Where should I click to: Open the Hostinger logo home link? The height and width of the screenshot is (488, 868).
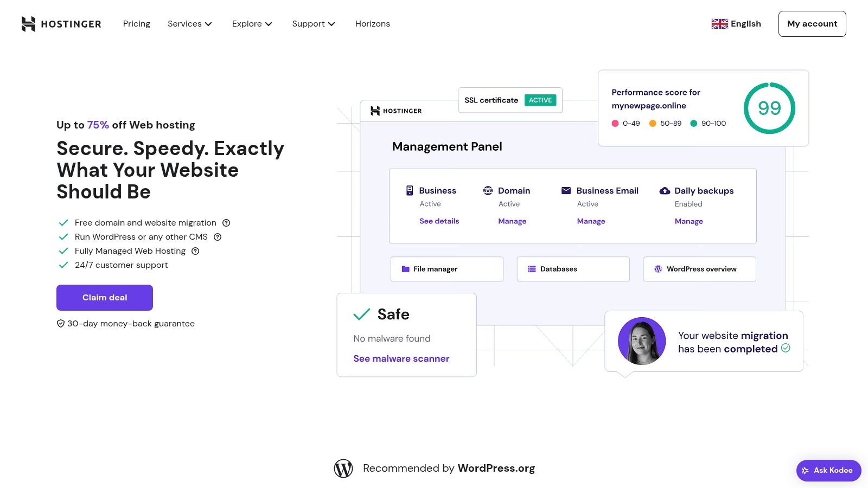click(x=61, y=24)
